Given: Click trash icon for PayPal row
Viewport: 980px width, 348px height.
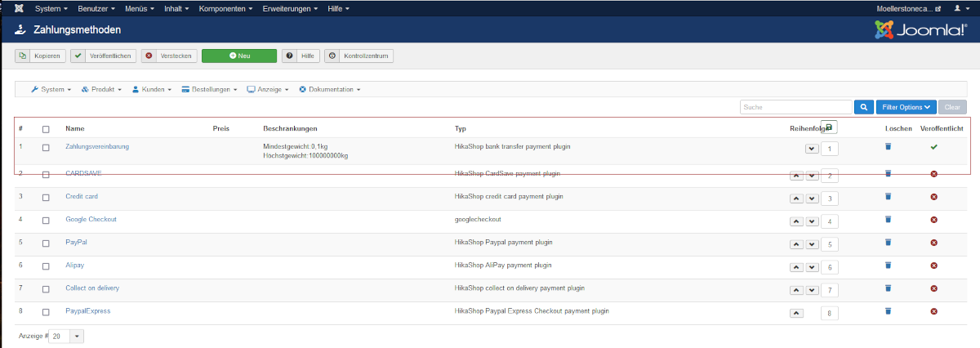Looking at the screenshot, I should [x=888, y=243].
